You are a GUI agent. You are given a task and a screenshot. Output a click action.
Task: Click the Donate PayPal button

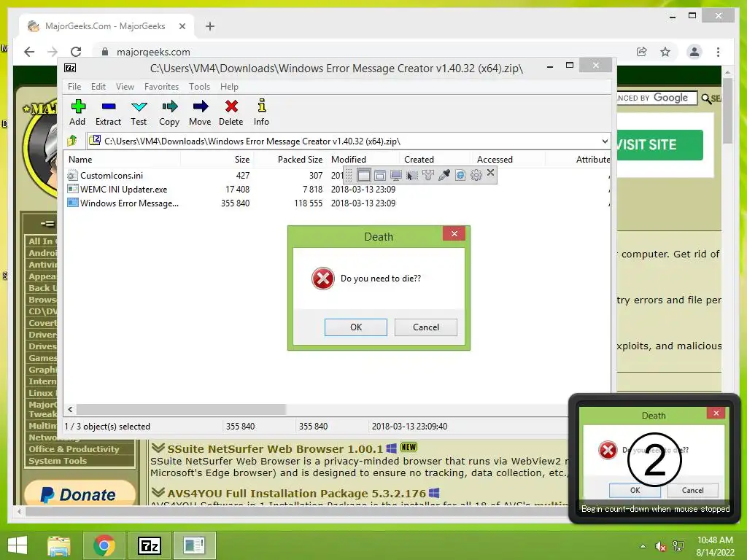tap(80, 494)
